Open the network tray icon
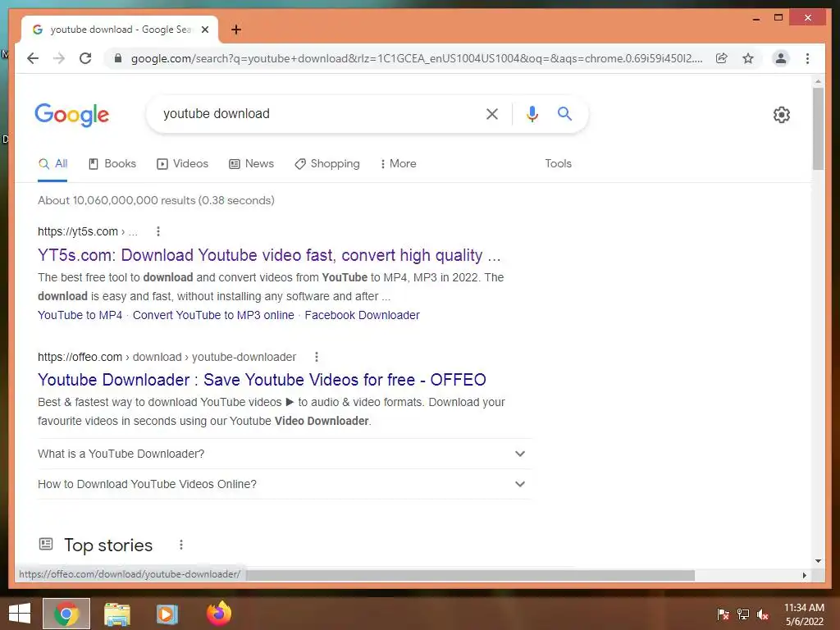The height and width of the screenshot is (630, 840). coord(743,614)
